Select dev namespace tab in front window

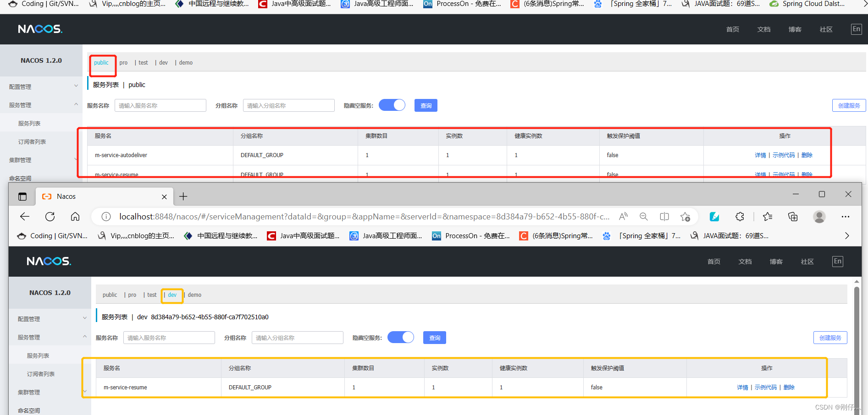pyautogui.click(x=172, y=295)
